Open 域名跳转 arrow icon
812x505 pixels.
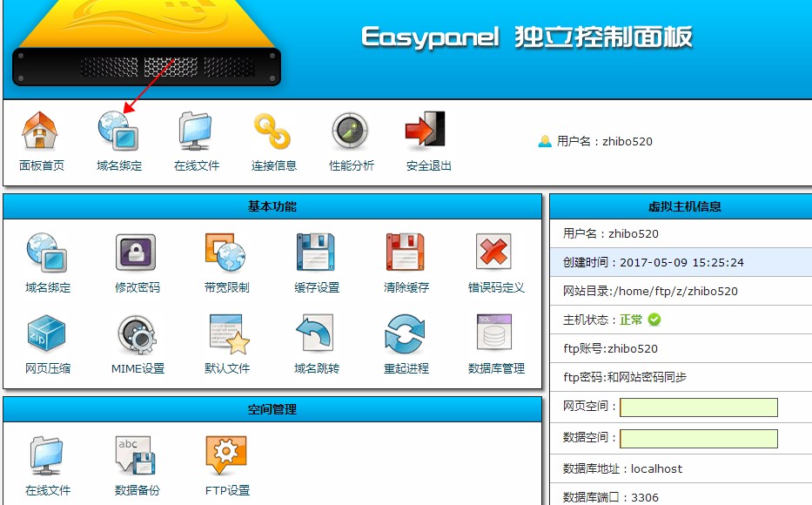click(x=317, y=334)
